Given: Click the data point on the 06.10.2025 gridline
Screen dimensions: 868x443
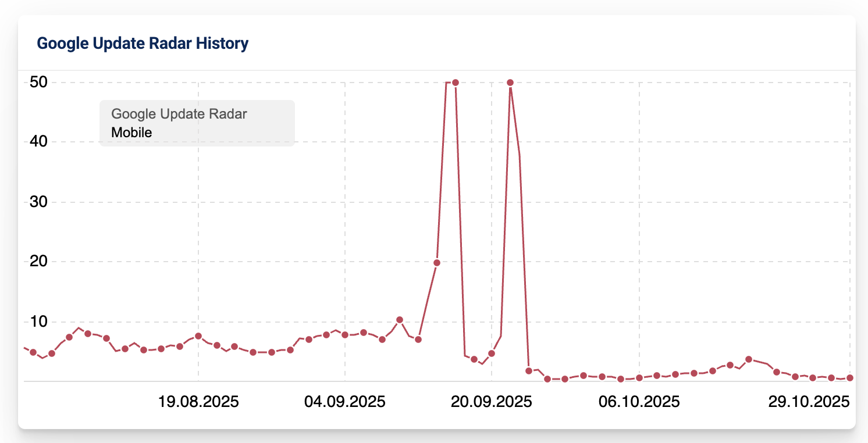Looking at the screenshot, I should [x=639, y=378].
